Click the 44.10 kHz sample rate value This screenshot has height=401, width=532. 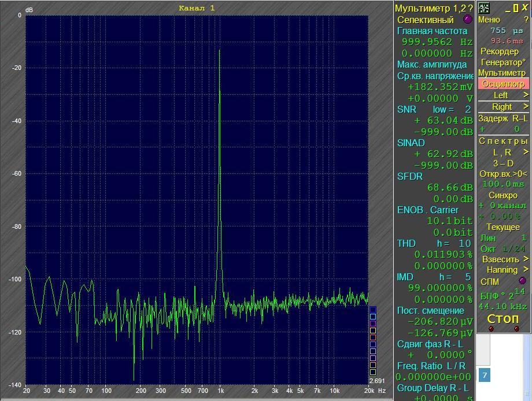(503, 306)
